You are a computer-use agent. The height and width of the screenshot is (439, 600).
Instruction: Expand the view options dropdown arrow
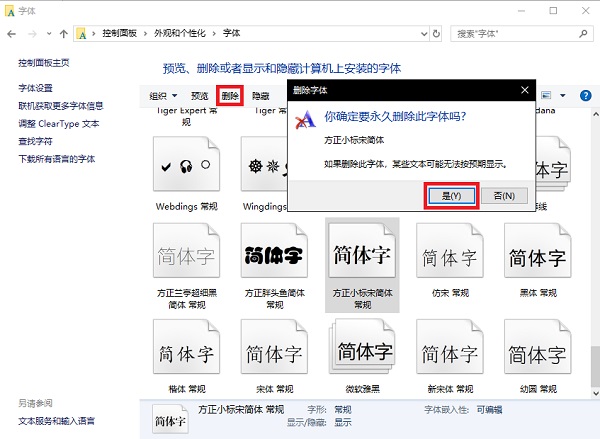pyautogui.click(x=563, y=96)
